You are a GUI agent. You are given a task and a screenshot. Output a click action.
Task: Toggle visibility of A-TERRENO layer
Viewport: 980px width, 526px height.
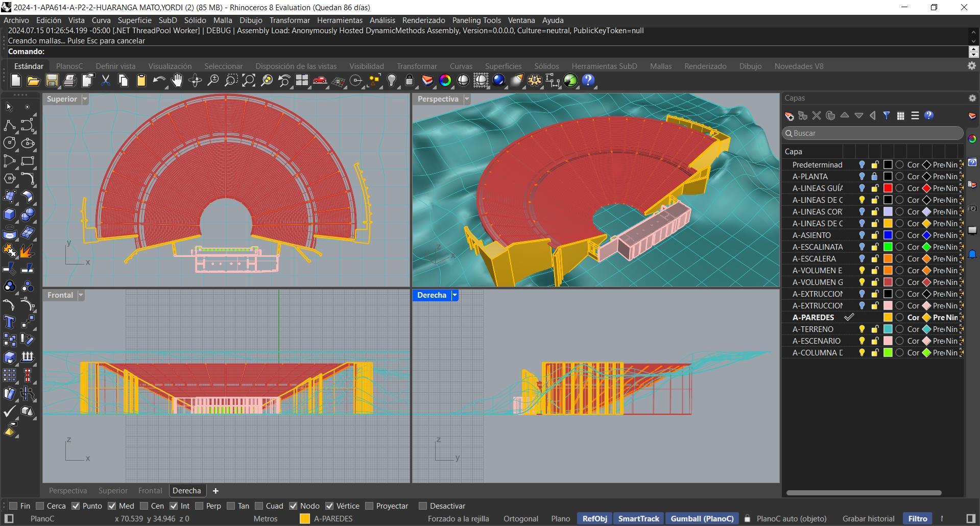[862, 329]
